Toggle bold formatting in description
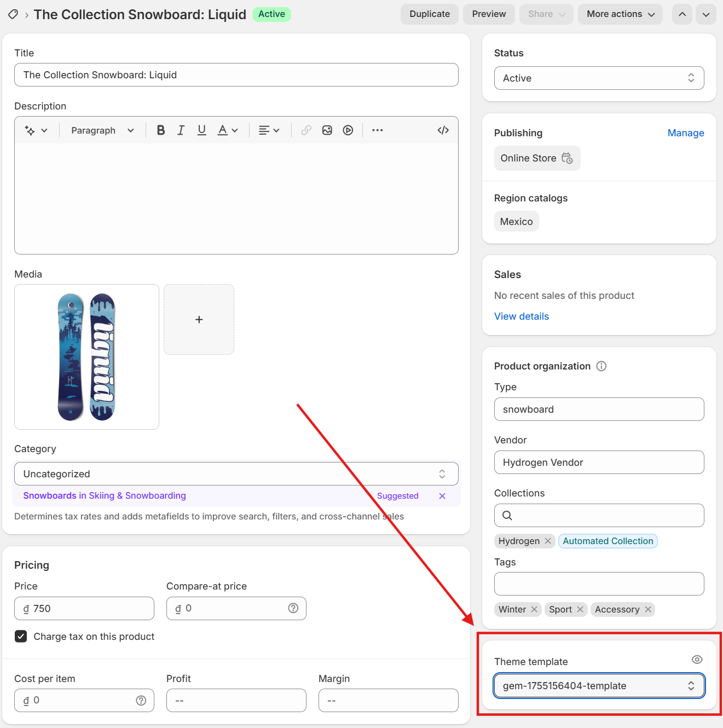 pyautogui.click(x=160, y=130)
